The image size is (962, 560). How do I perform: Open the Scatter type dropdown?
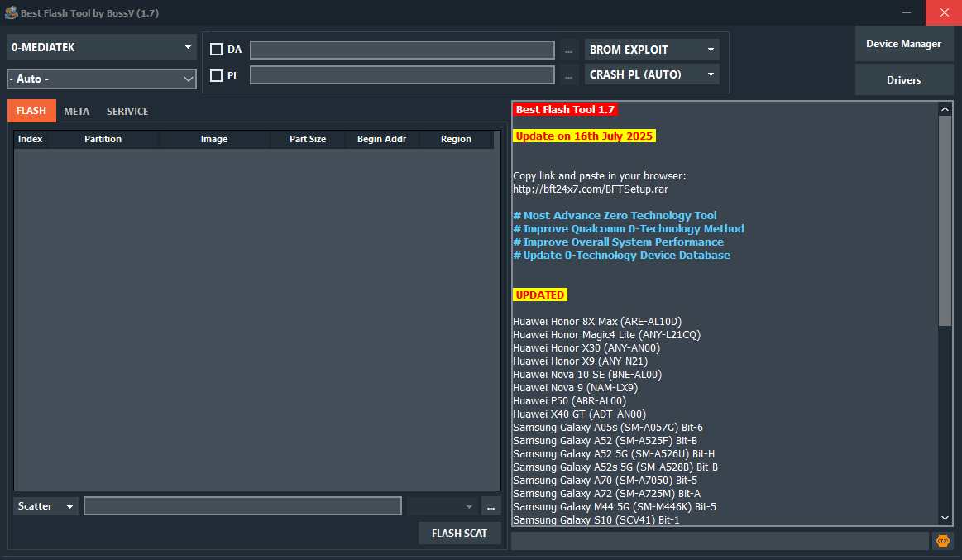click(x=45, y=506)
